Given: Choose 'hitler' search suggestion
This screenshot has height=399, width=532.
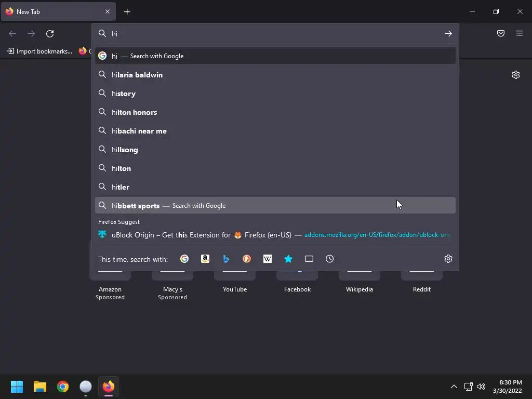Looking at the screenshot, I should (x=275, y=187).
